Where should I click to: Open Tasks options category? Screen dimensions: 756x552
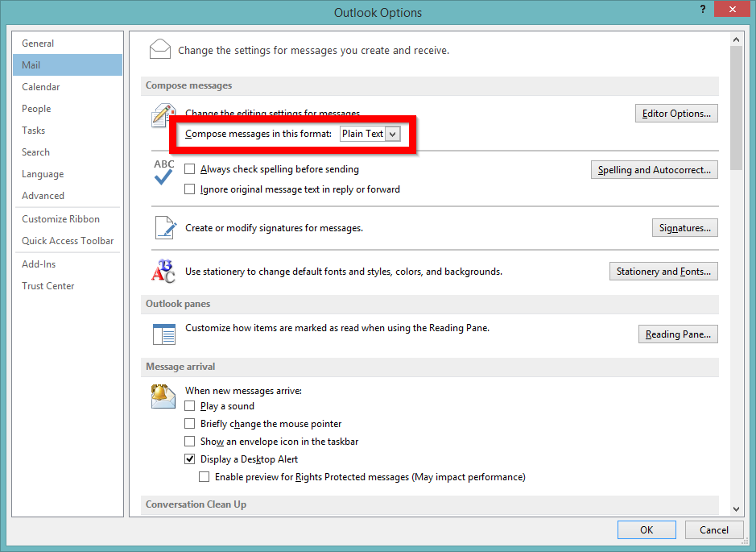click(68, 131)
